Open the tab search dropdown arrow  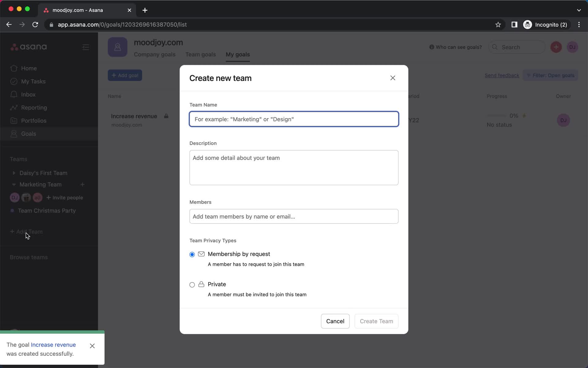click(x=579, y=10)
